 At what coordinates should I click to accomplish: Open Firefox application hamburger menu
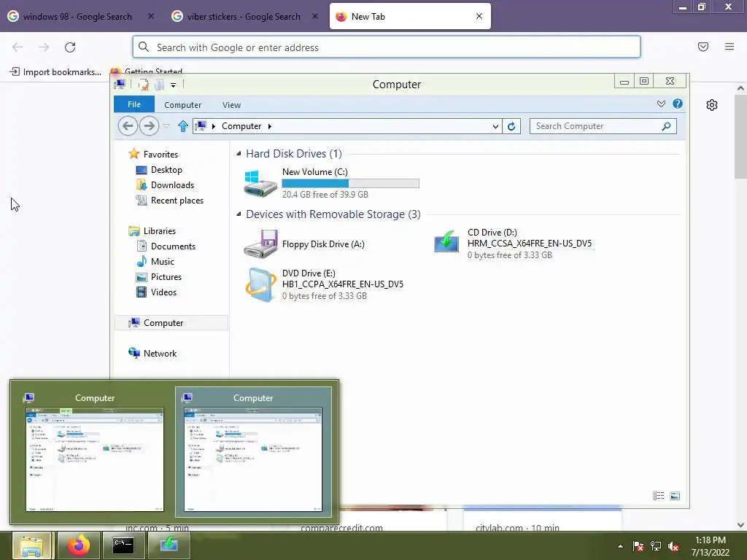[x=729, y=47]
